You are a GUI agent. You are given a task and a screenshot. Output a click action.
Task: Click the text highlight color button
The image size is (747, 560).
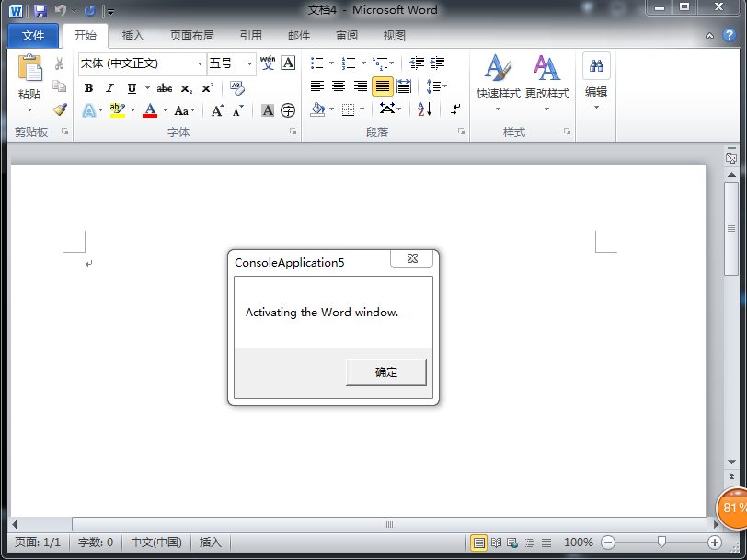click(x=117, y=110)
